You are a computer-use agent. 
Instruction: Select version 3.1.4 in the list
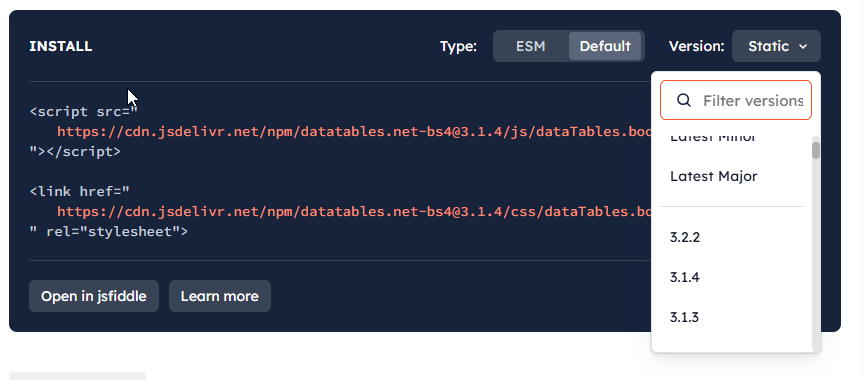(685, 277)
